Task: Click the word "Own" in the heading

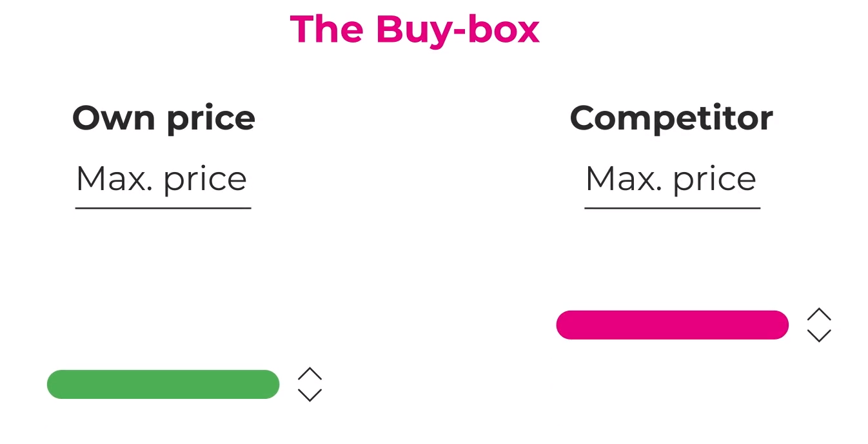Action: (114, 119)
